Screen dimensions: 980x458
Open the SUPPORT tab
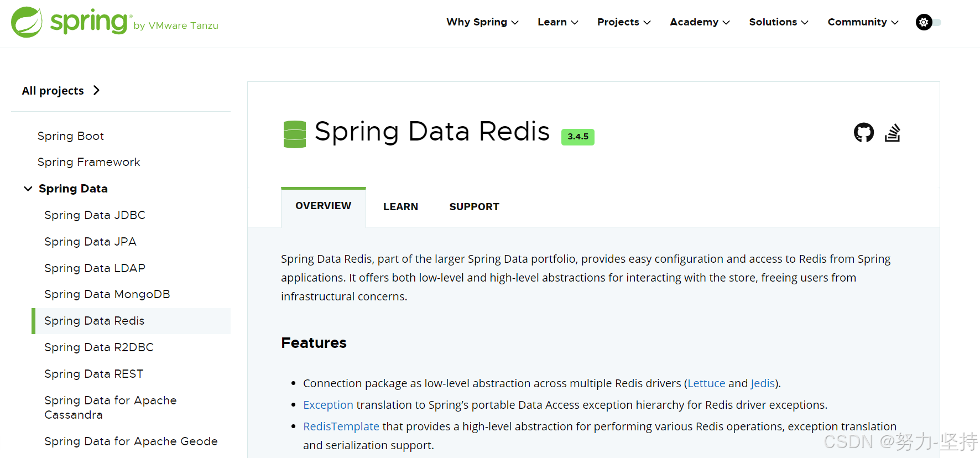click(474, 206)
